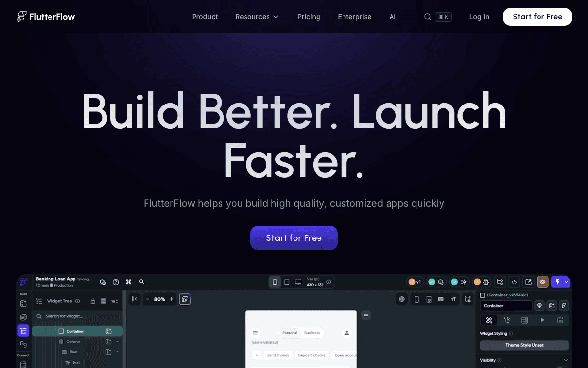Image resolution: width=588 pixels, height=368 pixels.
Task: Switch to the Actions tab in properties panel
Action: click(507, 320)
